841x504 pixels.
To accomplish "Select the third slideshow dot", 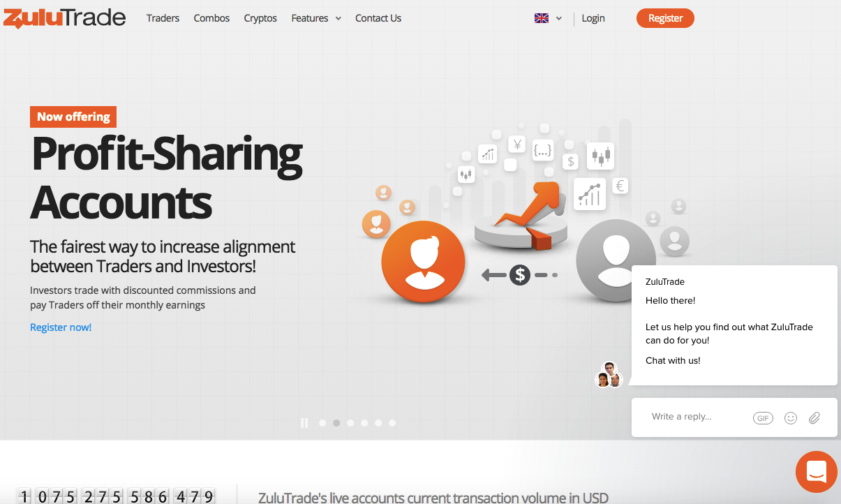I will point(350,423).
